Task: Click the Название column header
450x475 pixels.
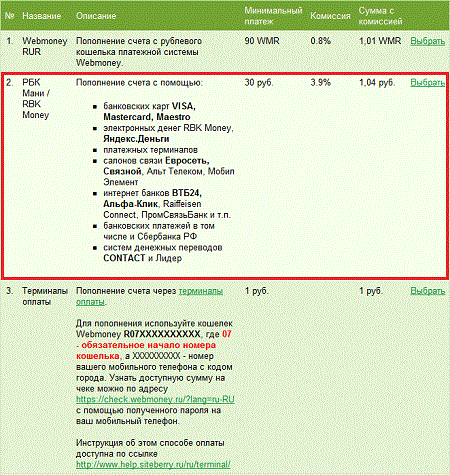Action: tap(42, 16)
